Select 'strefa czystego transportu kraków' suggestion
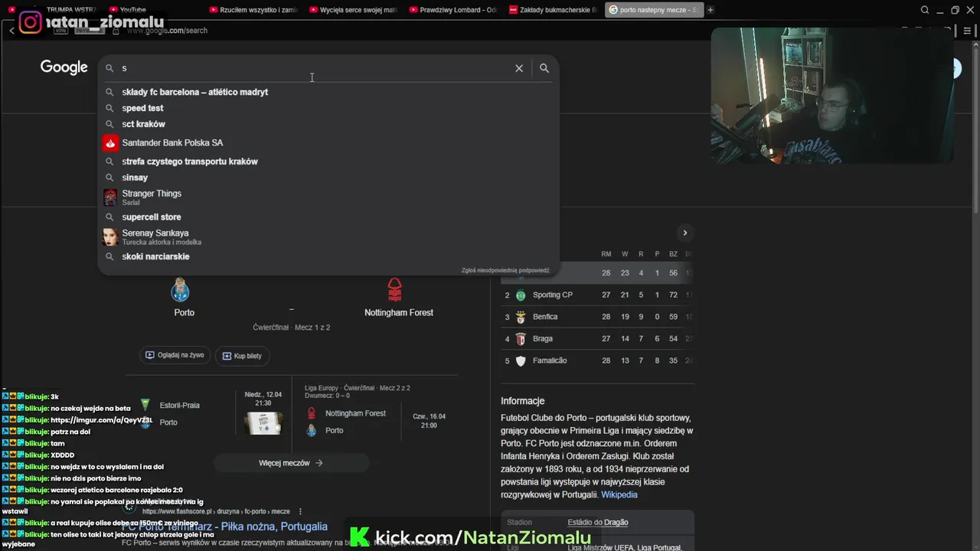The image size is (980, 551). click(329, 161)
